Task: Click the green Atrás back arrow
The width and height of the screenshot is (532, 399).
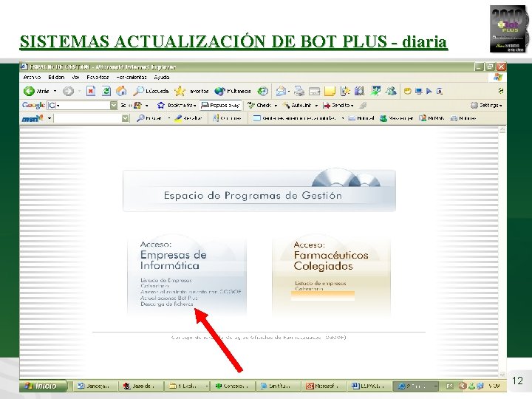Action: coord(29,91)
